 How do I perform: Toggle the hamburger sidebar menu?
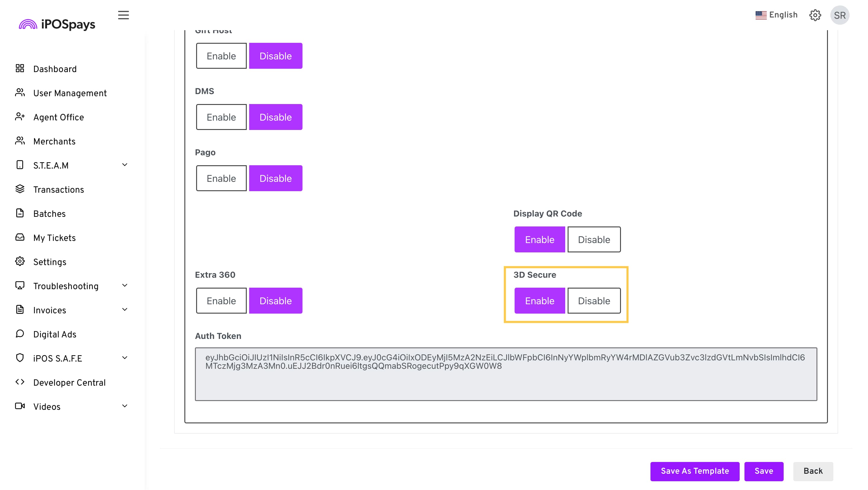point(123,15)
